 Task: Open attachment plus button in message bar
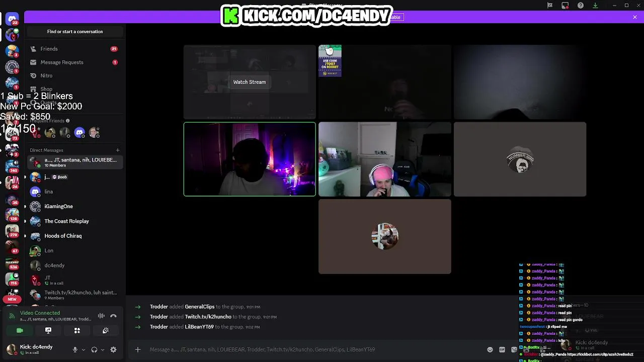pyautogui.click(x=138, y=349)
